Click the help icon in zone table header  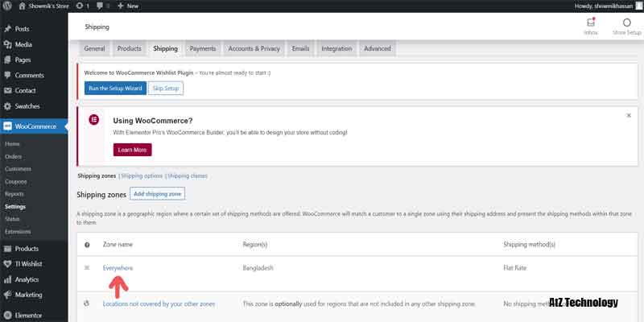87,244
